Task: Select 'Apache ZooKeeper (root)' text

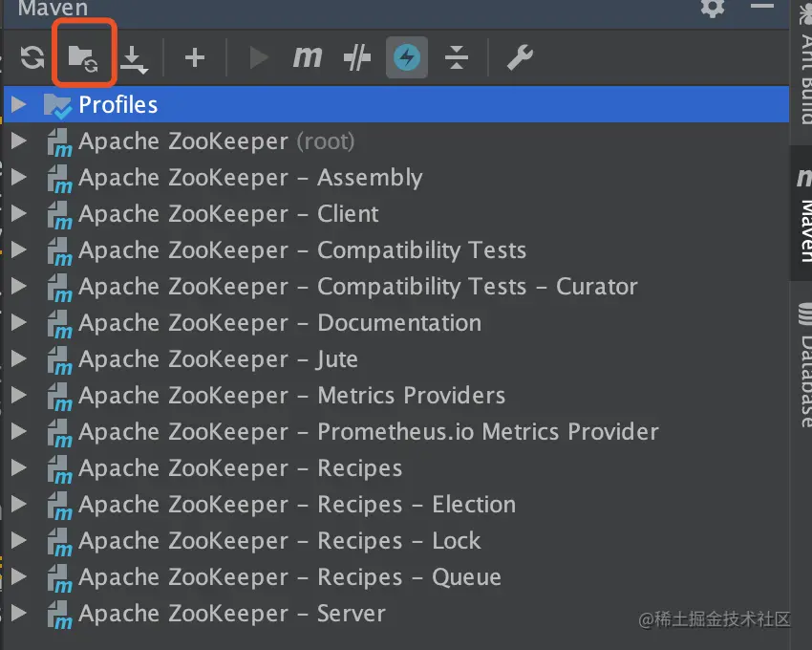Action: pos(217,141)
